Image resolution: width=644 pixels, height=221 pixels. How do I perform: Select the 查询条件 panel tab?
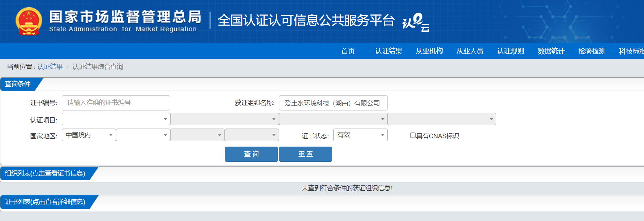[x=18, y=84]
